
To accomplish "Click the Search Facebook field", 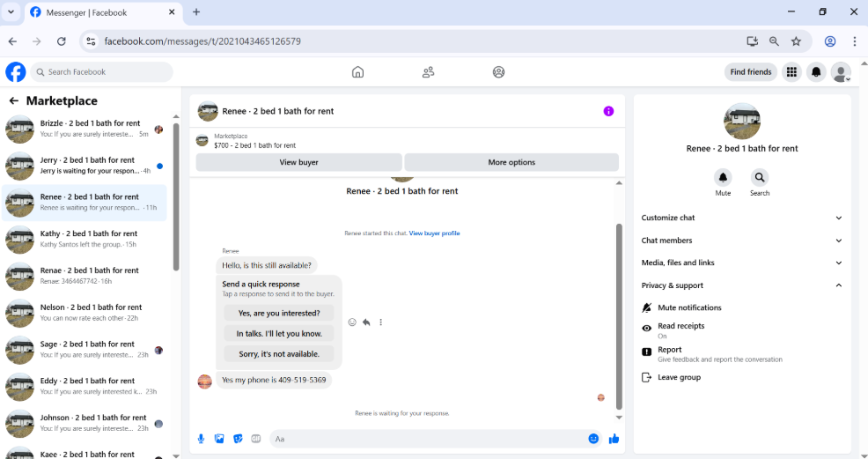I will click(x=102, y=72).
